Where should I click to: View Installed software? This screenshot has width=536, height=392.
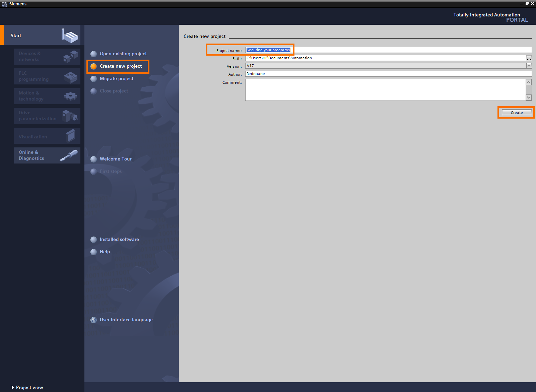[119, 239]
